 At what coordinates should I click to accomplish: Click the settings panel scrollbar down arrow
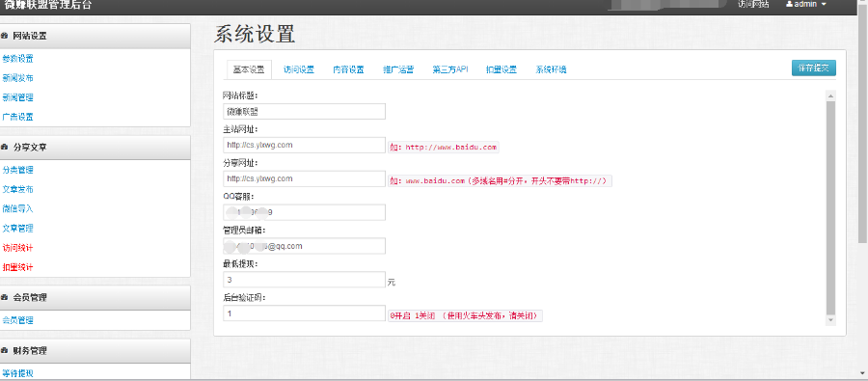coord(830,320)
